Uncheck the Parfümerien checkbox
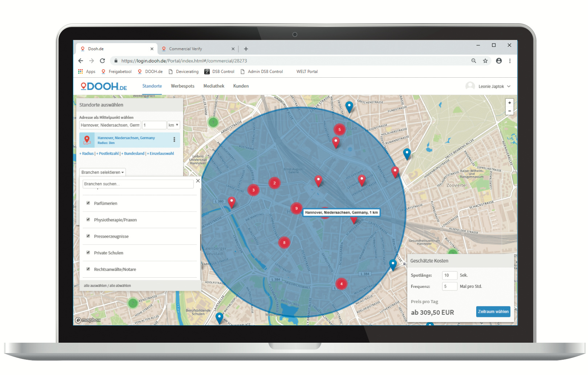 88,203
